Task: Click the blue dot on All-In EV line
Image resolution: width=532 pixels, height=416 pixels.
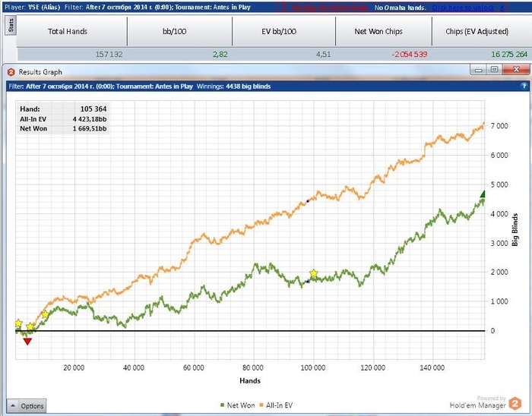Action: [x=308, y=201]
